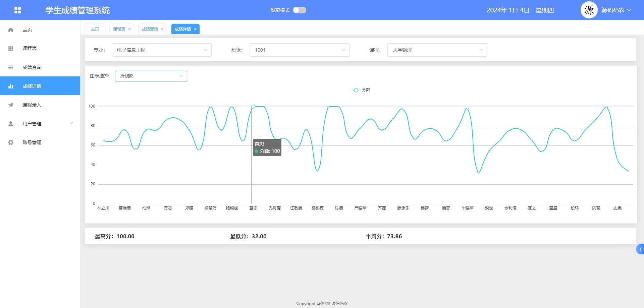644x308 pixels.
Task: Click the 柳影磊 x-axis label
Action: 318,208
